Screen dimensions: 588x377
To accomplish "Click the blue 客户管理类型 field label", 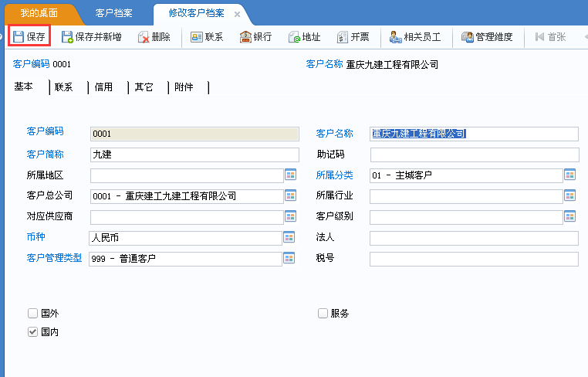I will (54, 258).
